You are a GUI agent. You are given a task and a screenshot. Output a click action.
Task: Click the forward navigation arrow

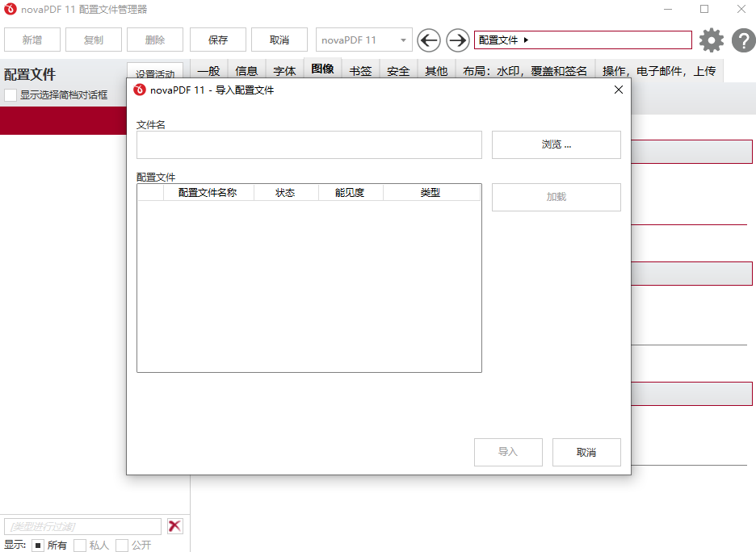click(x=457, y=40)
